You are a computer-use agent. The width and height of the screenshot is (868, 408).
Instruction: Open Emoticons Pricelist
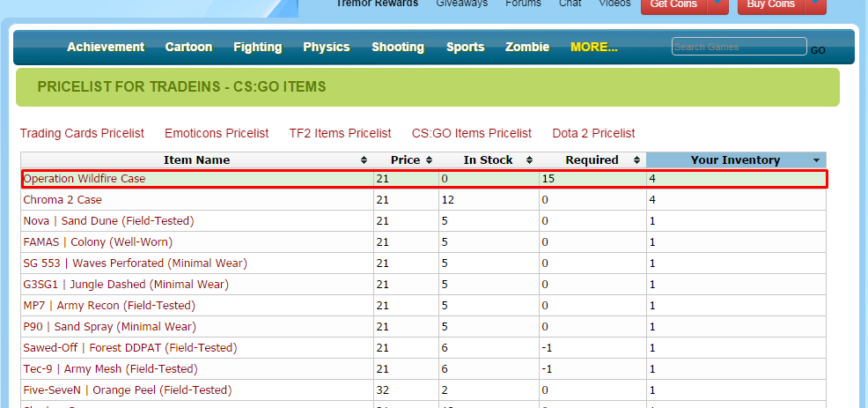tap(217, 134)
